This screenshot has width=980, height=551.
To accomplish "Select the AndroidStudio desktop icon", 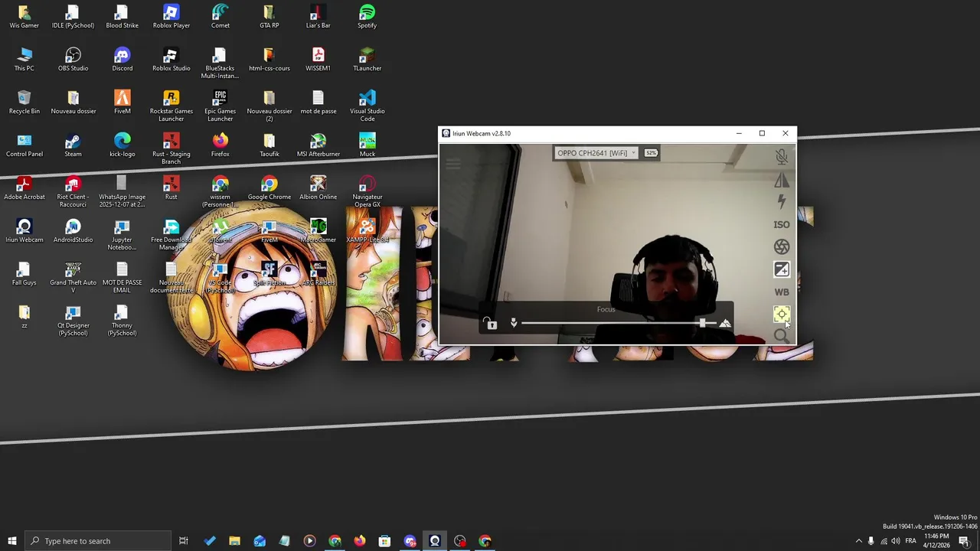I will pyautogui.click(x=73, y=231).
